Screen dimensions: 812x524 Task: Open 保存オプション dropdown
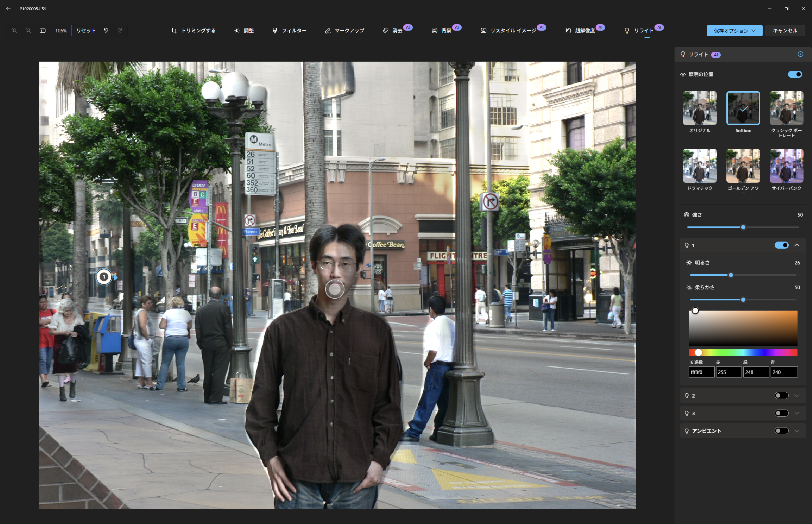734,31
